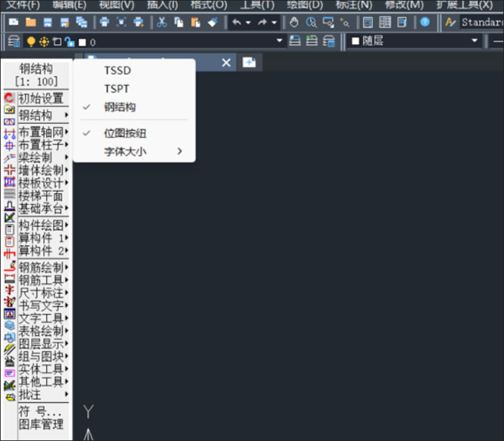The image size is (504, 441).
Task: Click layer 0 white color square
Action: pyautogui.click(x=83, y=42)
